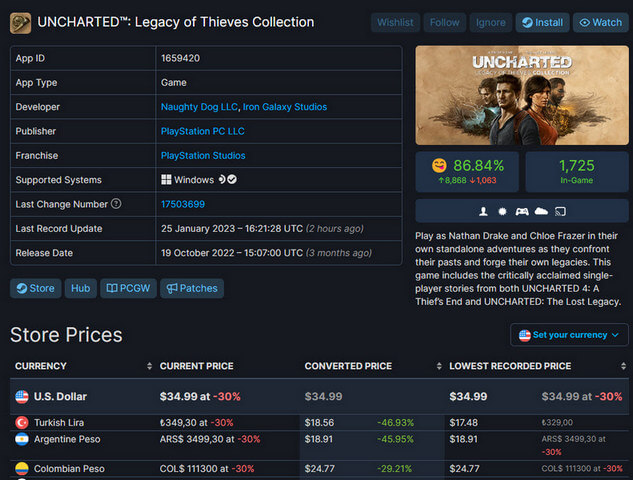This screenshot has height=480, width=633.
Task: Select the U.S. Dollar price row name
Action: point(61,397)
